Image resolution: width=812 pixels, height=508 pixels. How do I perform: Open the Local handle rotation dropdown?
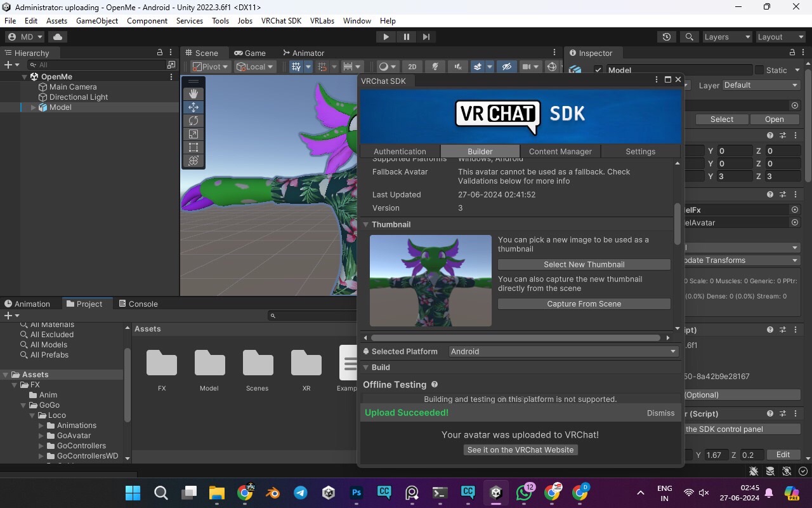click(x=254, y=67)
